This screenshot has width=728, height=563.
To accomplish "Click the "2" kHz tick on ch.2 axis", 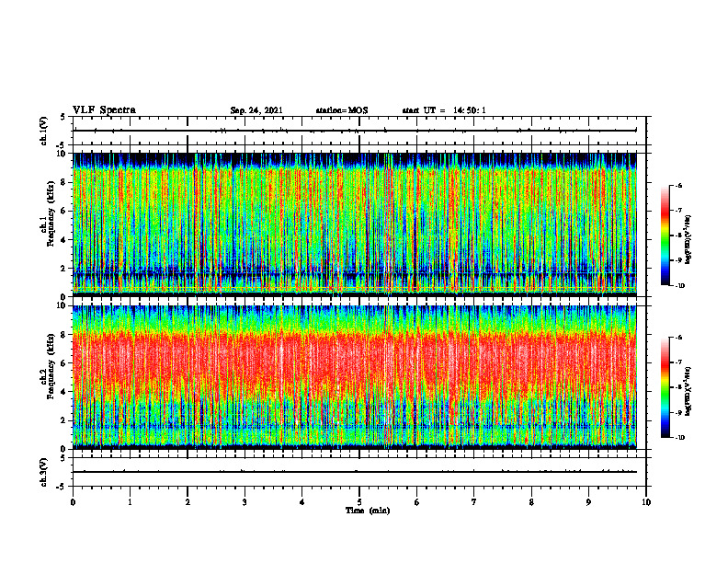I will tap(63, 420).
